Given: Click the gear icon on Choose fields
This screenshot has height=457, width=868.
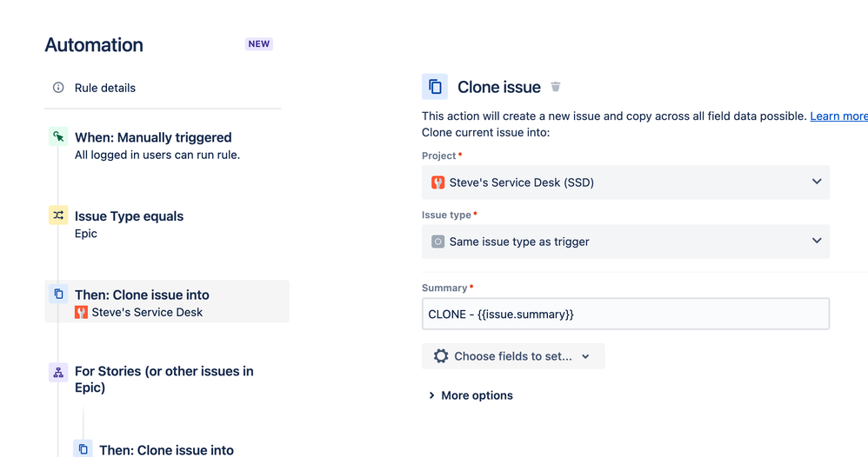Looking at the screenshot, I should click(x=441, y=356).
